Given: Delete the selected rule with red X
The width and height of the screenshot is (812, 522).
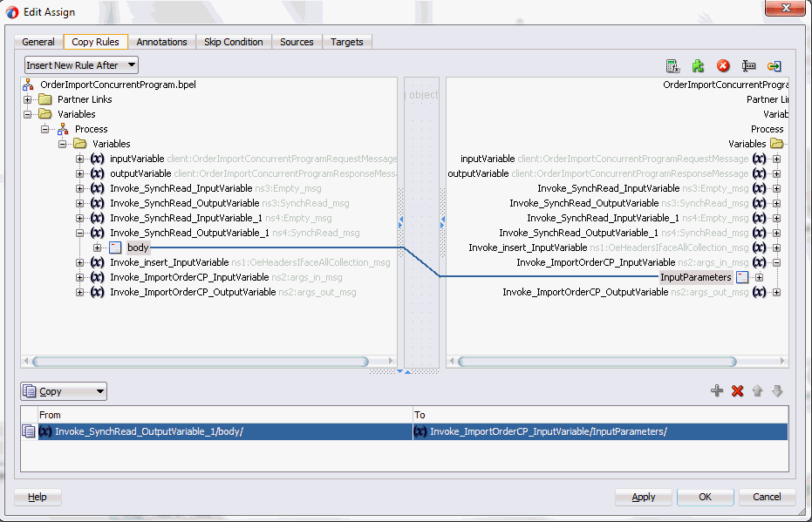Looking at the screenshot, I should (x=738, y=390).
